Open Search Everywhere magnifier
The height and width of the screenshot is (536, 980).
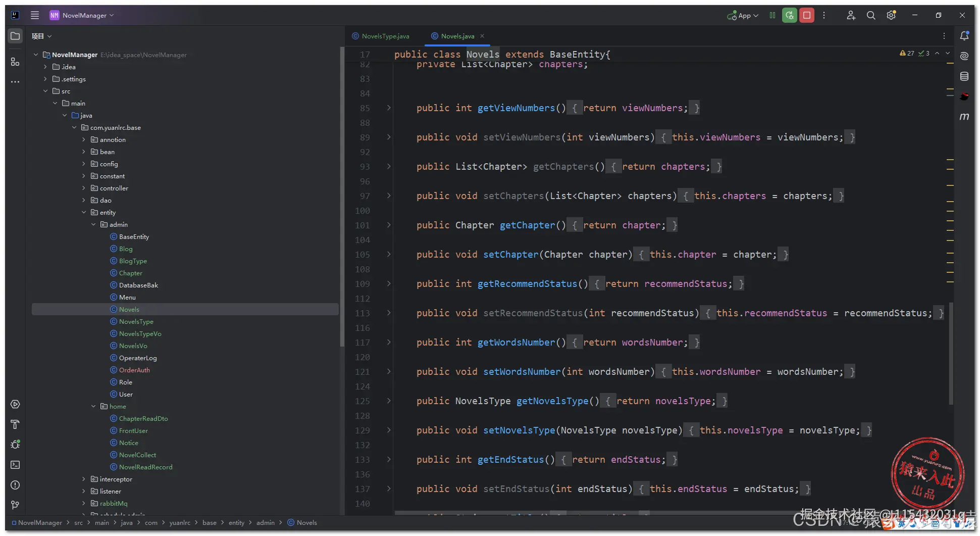coord(871,15)
